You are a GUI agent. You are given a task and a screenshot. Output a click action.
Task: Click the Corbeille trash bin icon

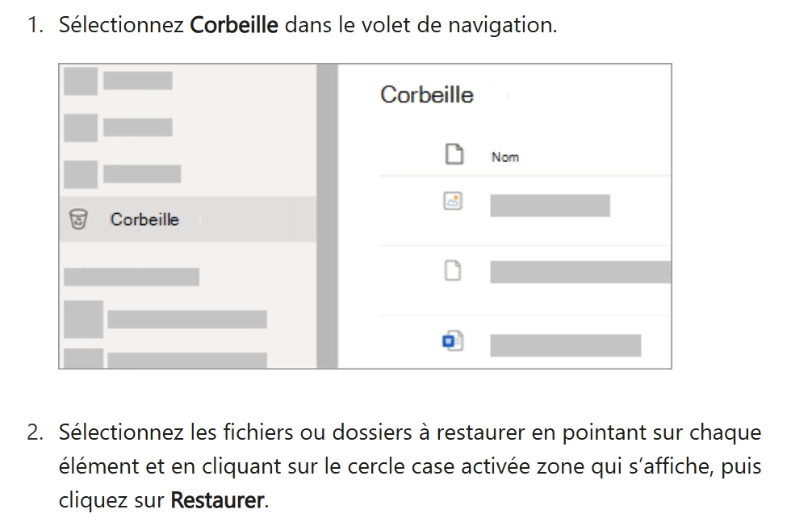[x=78, y=219]
